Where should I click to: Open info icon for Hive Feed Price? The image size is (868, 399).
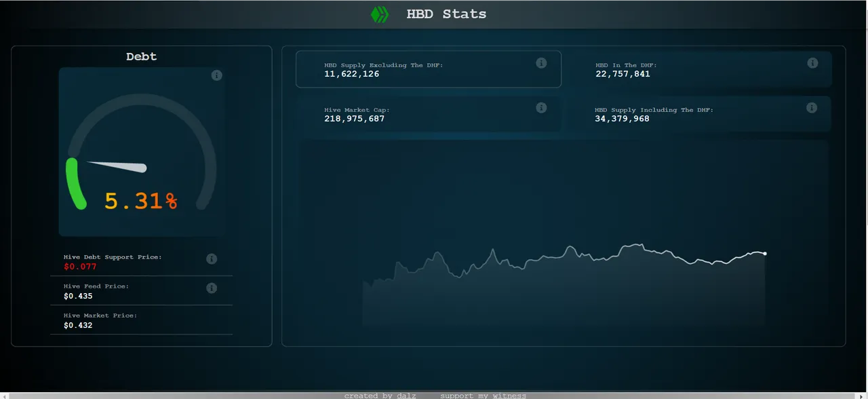[212, 288]
